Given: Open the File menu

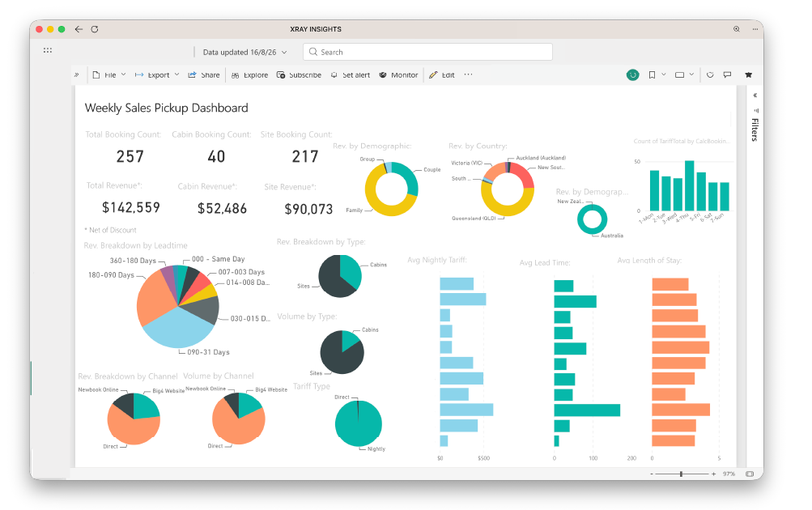Looking at the screenshot, I should tap(109, 74).
